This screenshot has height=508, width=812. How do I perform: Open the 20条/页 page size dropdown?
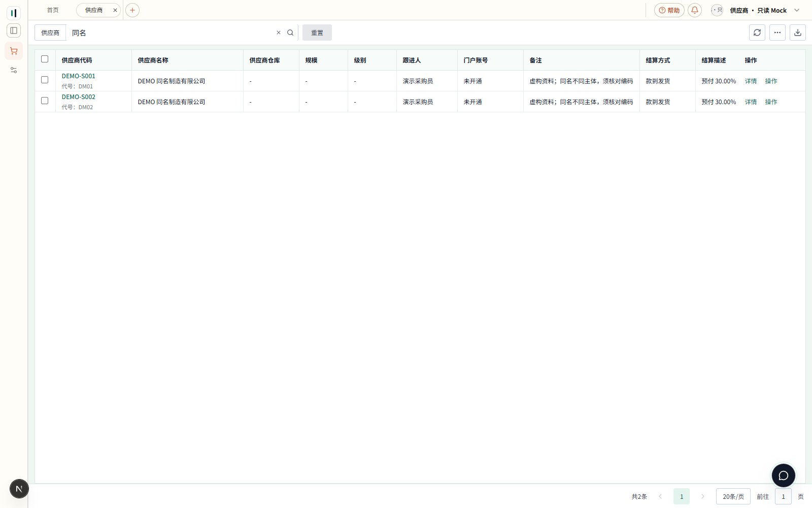pyautogui.click(x=733, y=496)
